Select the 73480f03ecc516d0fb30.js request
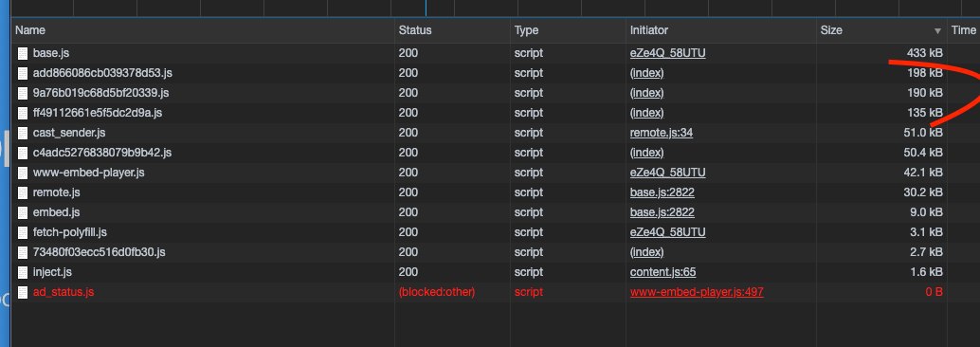 coord(496,252)
